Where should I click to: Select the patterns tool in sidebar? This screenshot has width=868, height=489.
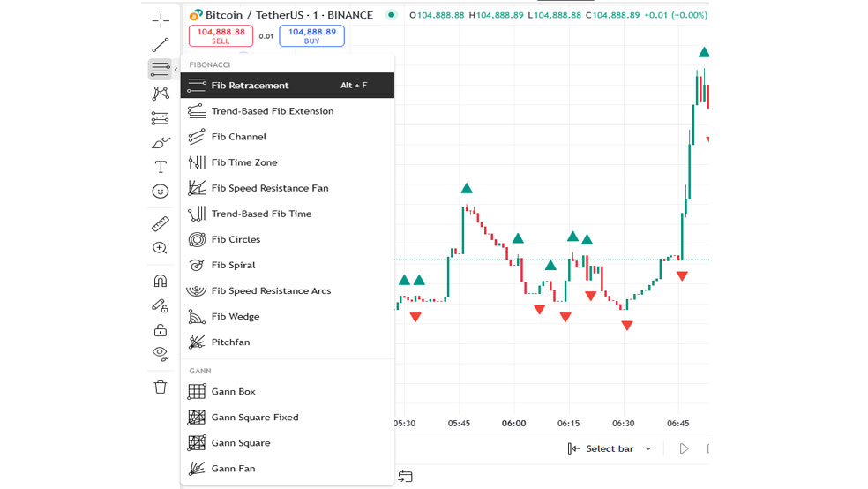click(161, 93)
